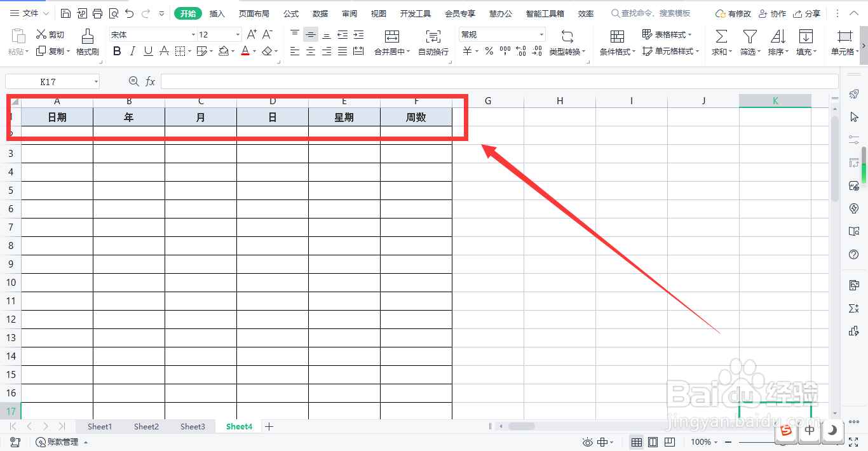Open Print Preview from quick access toolbar

tap(113, 13)
